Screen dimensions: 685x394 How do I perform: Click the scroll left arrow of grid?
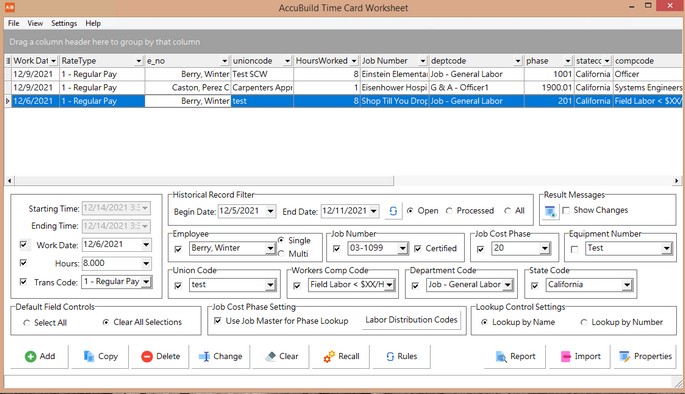tap(9, 180)
